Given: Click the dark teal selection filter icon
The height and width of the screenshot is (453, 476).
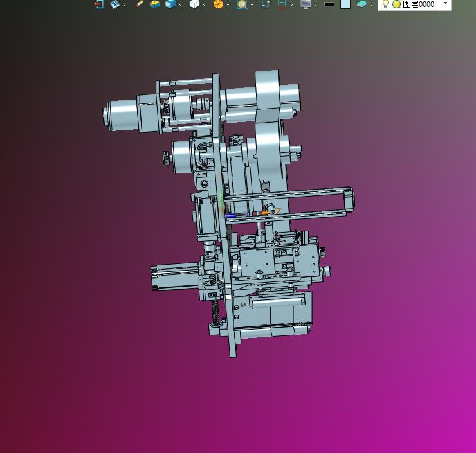Looking at the screenshot, I should [266, 4].
